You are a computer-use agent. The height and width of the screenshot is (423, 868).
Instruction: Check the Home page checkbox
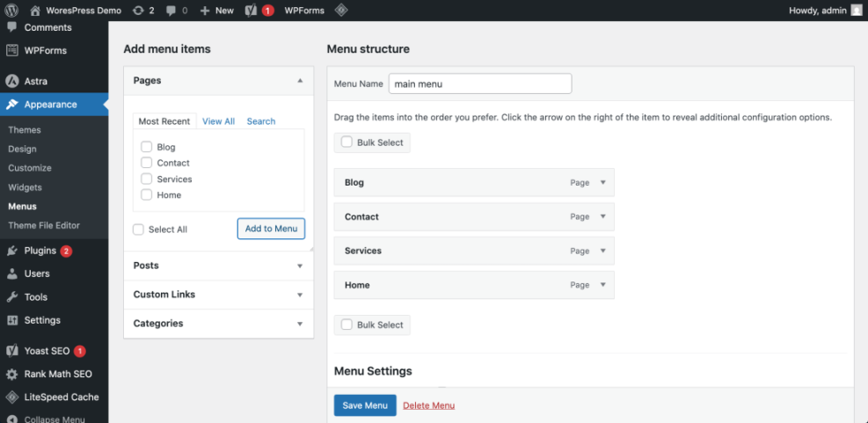(x=146, y=195)
